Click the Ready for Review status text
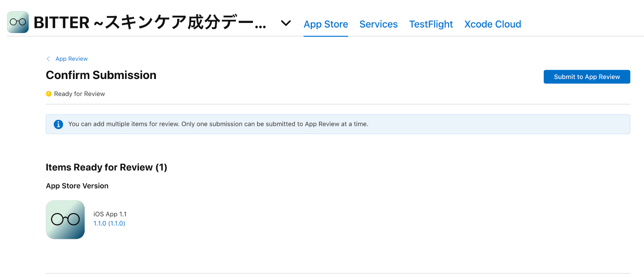644x277 pixels. (x=80, y=94)
